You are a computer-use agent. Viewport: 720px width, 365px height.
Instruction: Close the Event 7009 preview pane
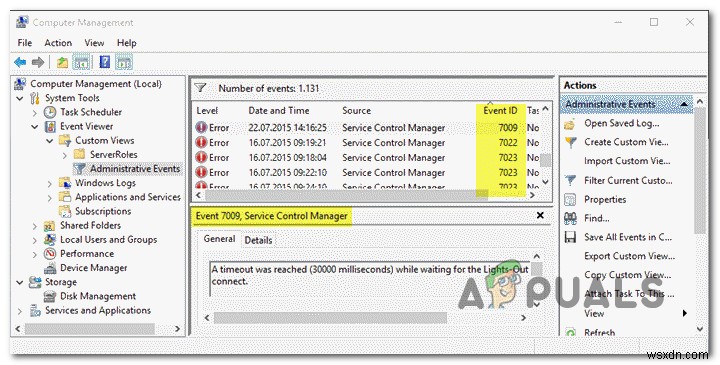(540, 215)
